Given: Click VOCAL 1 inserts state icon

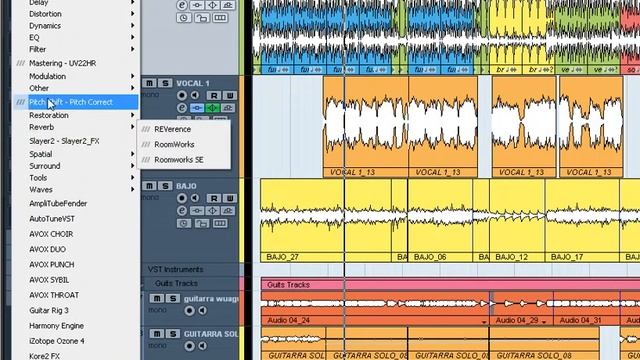Looking at the screenshot, I should pyautogui.click(x=197, y=108).
